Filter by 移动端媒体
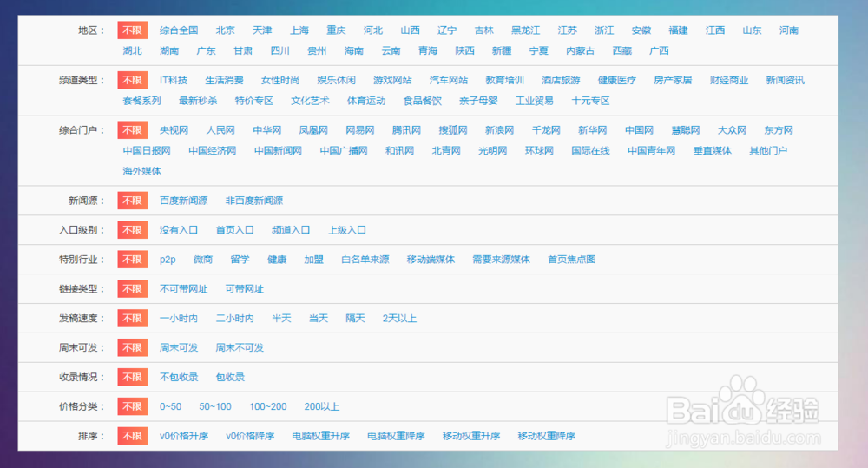This screenshot has width=868, height=468. pos(431,260)
